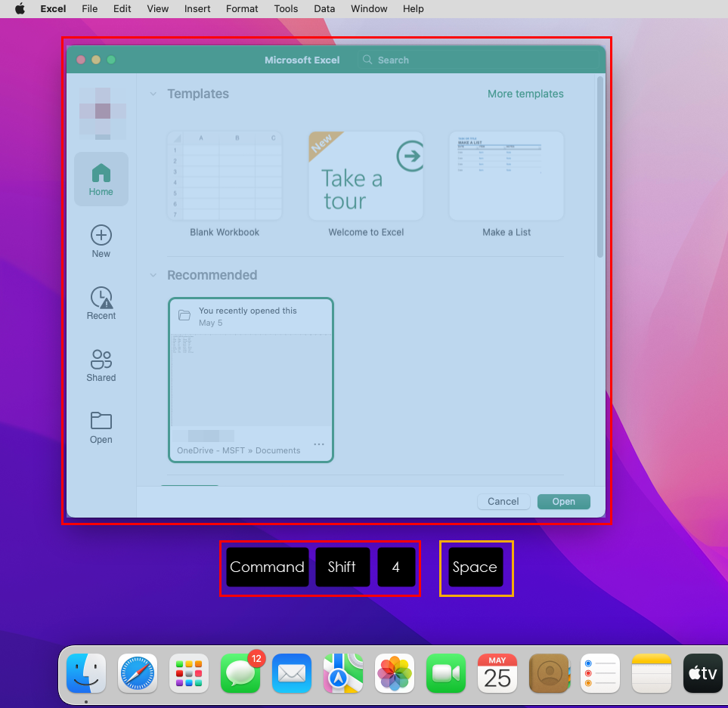728x708 pixels.
Task: Click the green Open button
Action: 564,502
